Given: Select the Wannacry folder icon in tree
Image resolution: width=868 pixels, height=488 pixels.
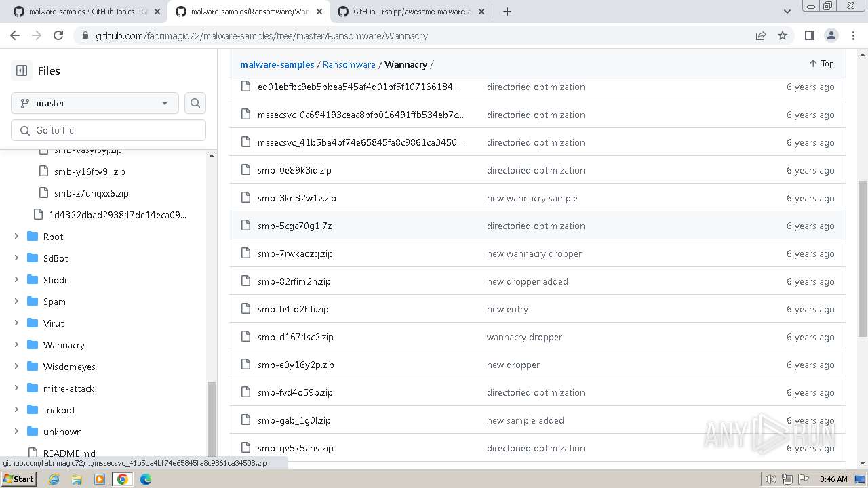Looking at the screenshot, I should click(x=32, y=345).
